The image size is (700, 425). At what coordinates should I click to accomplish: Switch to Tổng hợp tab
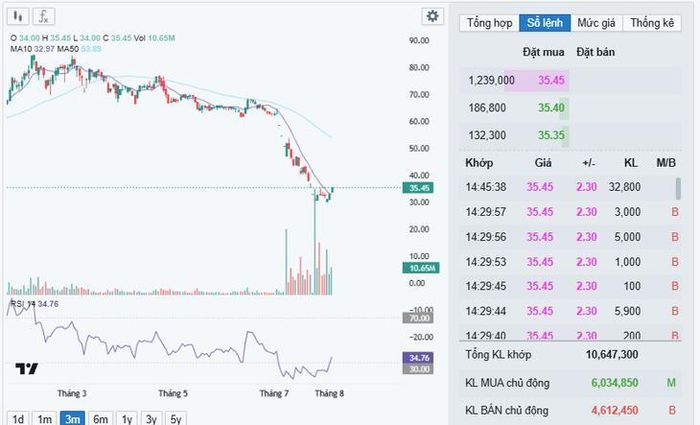[x=489, y=23]
